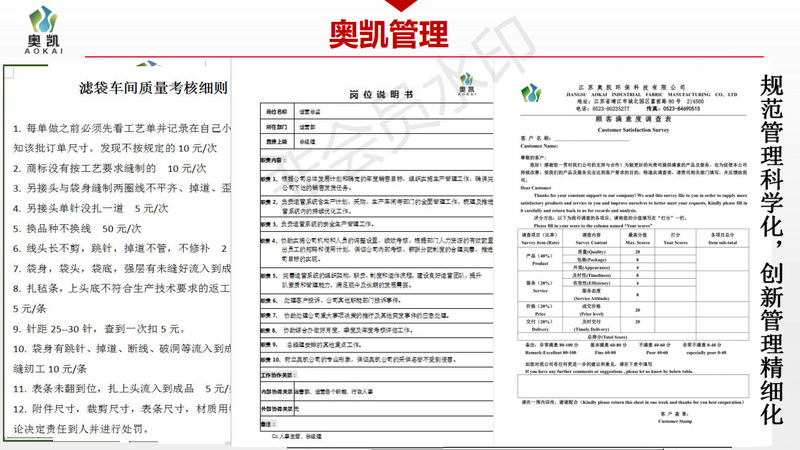Screen dimensions: 800x450
Task: Click the 职责 1 row in 岗位说明书
Action: pyautogui.click(x=377, y=183)
